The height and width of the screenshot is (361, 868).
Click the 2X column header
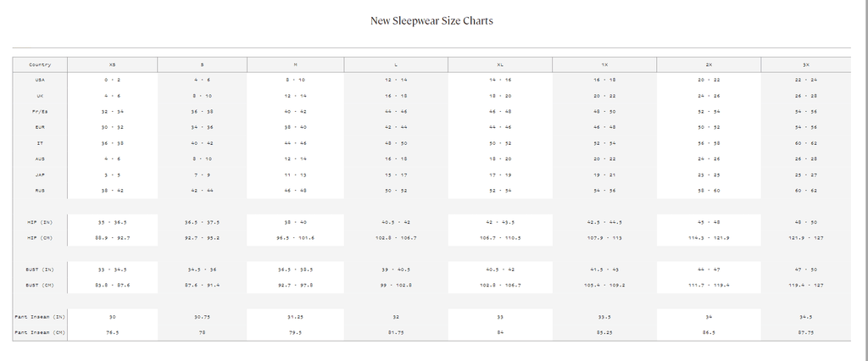(709, 64)
